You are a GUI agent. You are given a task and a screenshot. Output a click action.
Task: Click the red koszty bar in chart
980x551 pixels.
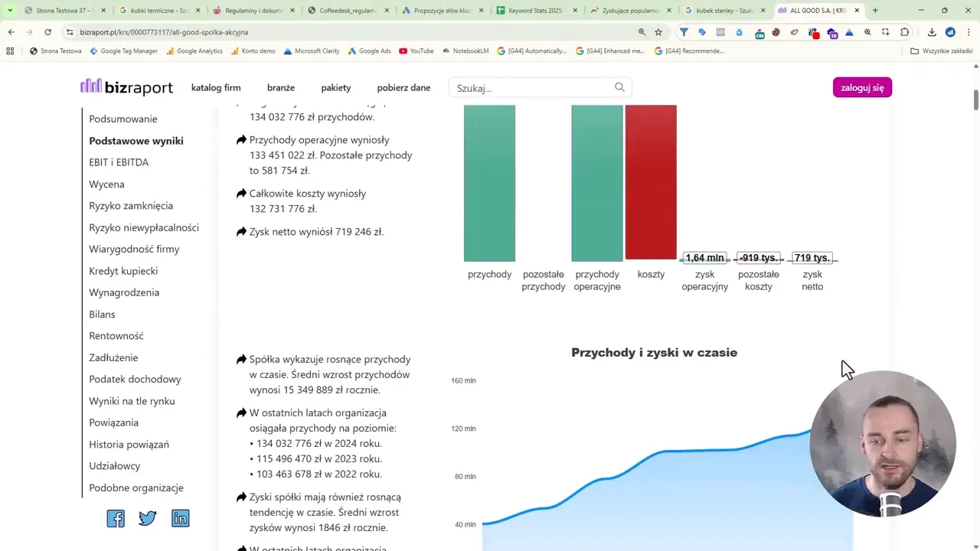coord(651,182)
